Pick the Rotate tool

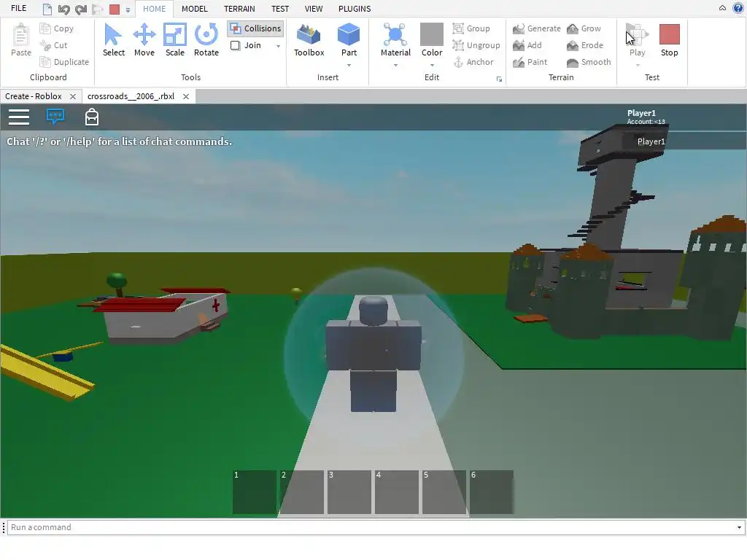(206, 41)
